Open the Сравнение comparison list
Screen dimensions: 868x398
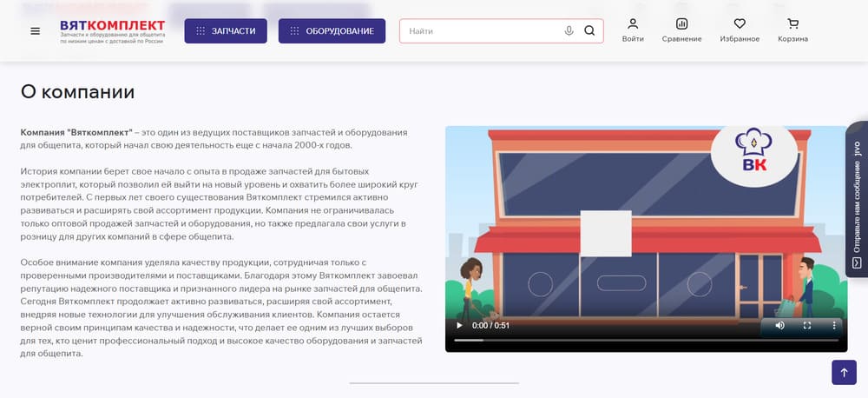point(681,30)
